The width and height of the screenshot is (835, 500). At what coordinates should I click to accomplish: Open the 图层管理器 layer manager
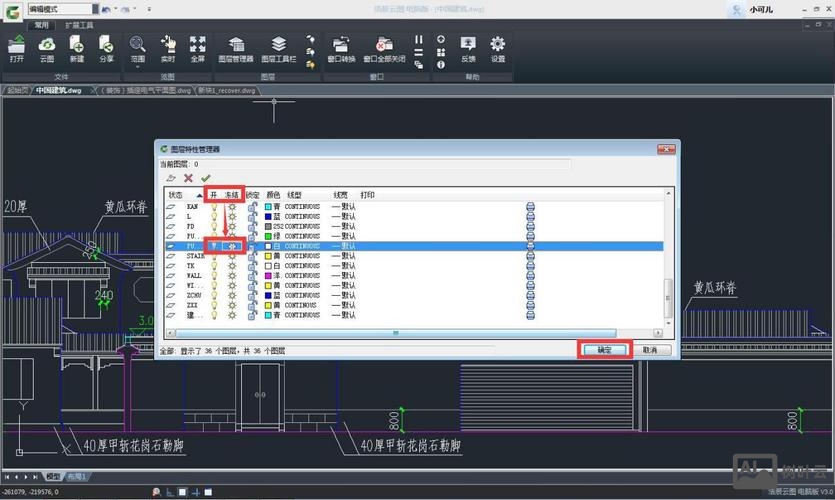pyautogui.click(x=235, y=49)
